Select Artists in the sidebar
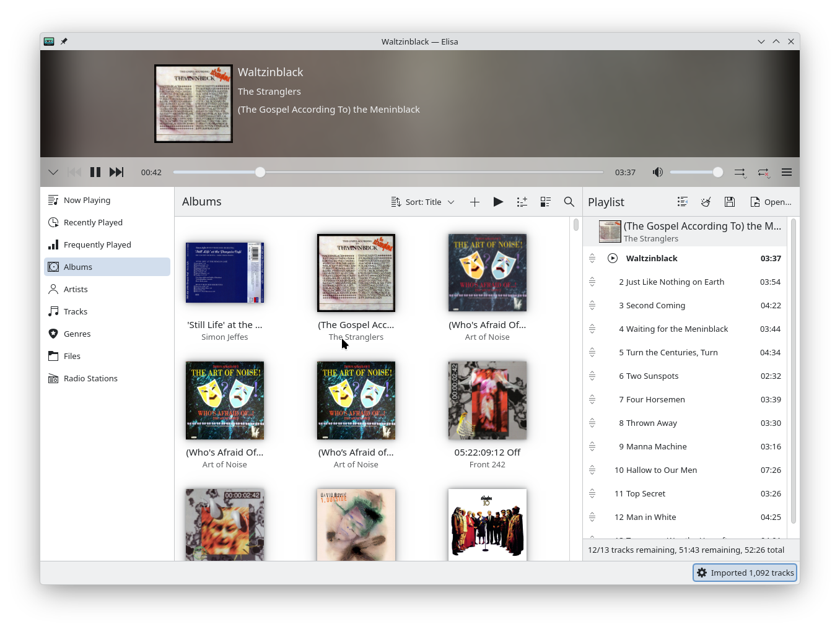 [107, 289]
